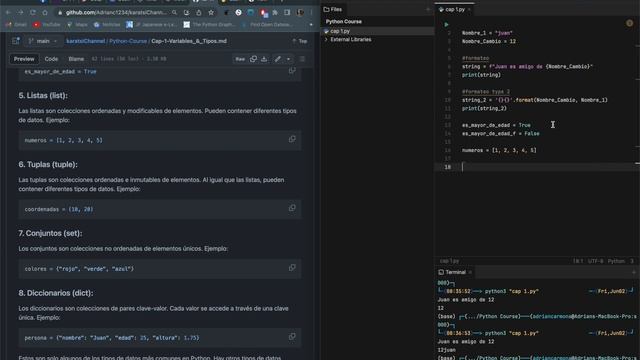
Task: Download the raw file from GitHub
Action: [264, 59]
